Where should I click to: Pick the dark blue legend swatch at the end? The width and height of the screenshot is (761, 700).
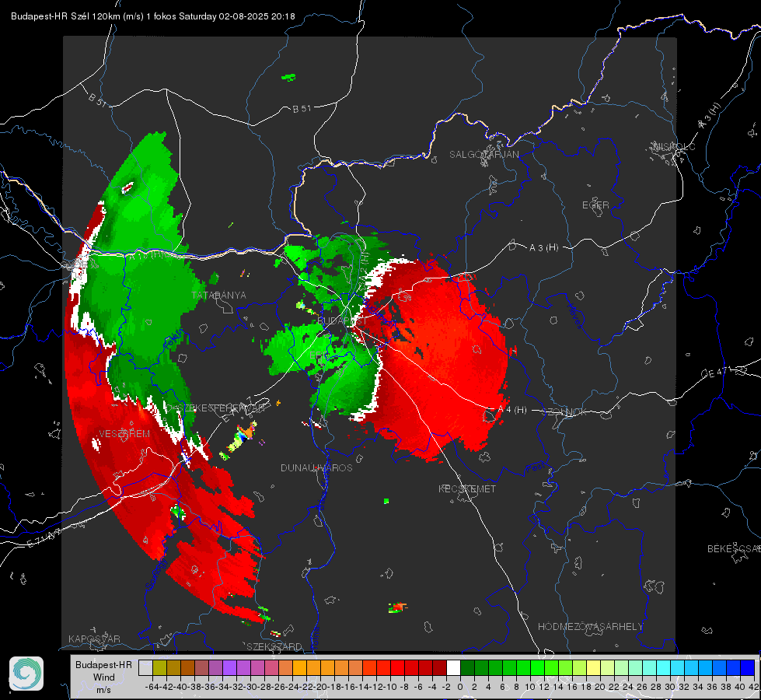[748, 668]
